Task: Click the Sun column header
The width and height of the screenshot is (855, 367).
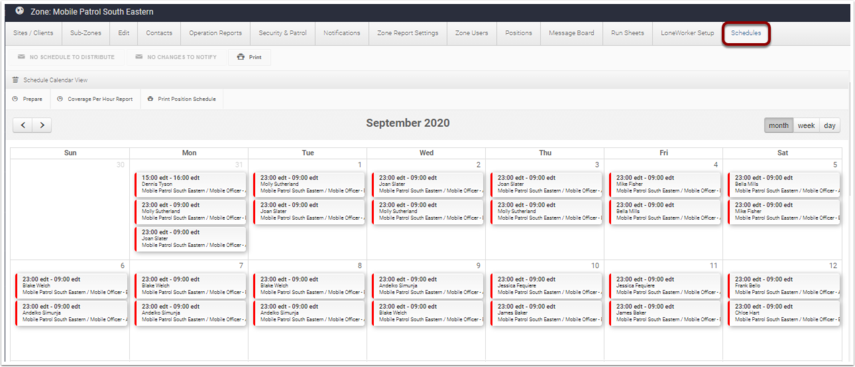Action: pyautogui.click(x=70, y=153)
